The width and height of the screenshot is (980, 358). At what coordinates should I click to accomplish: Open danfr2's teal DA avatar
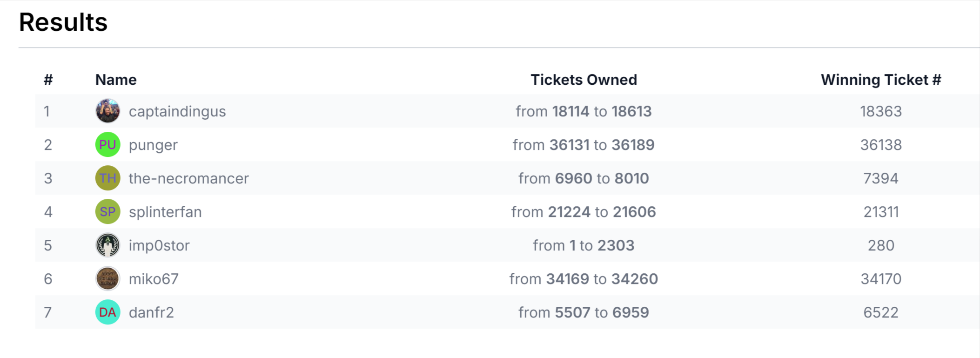107,312
